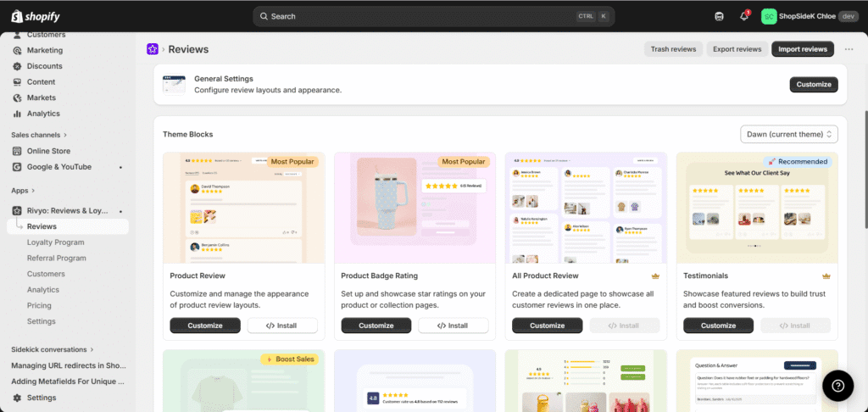Image resolution: width=868 pixels, height=412 pixels.
Task: Click the Content sidebar icon
Action: pos(17,82)
